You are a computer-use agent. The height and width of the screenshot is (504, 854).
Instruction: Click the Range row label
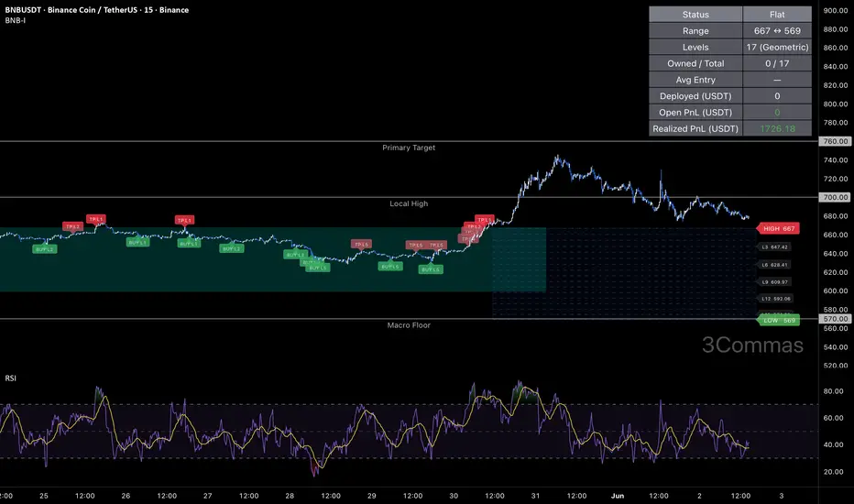point(695,30)
